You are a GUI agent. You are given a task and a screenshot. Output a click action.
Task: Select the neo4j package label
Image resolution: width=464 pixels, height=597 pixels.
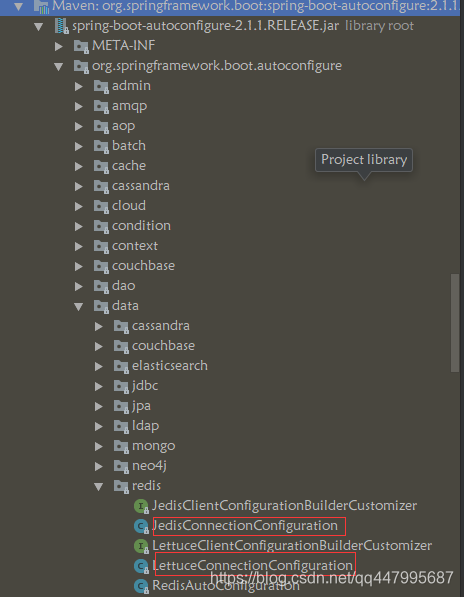coord(149,466)
